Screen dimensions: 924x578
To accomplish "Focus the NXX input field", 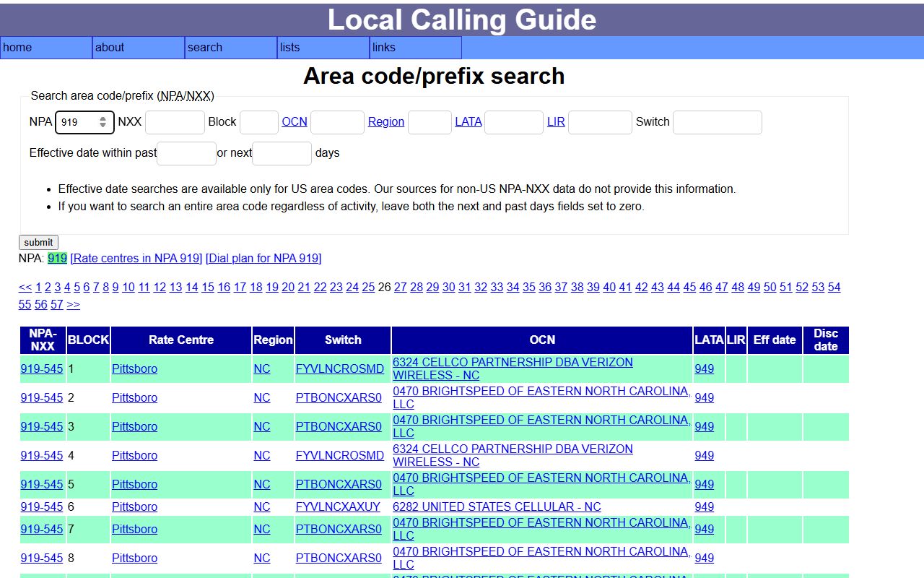I will click(175, 122).
